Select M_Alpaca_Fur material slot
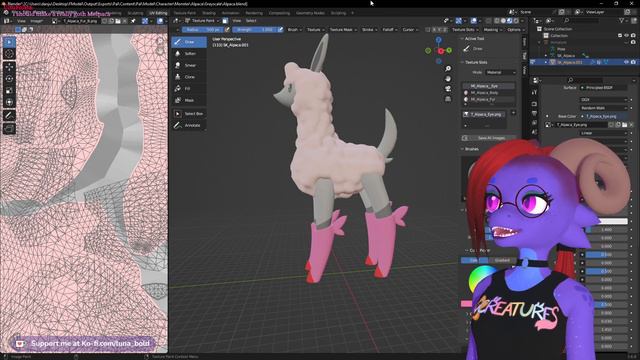 (489, 99)
